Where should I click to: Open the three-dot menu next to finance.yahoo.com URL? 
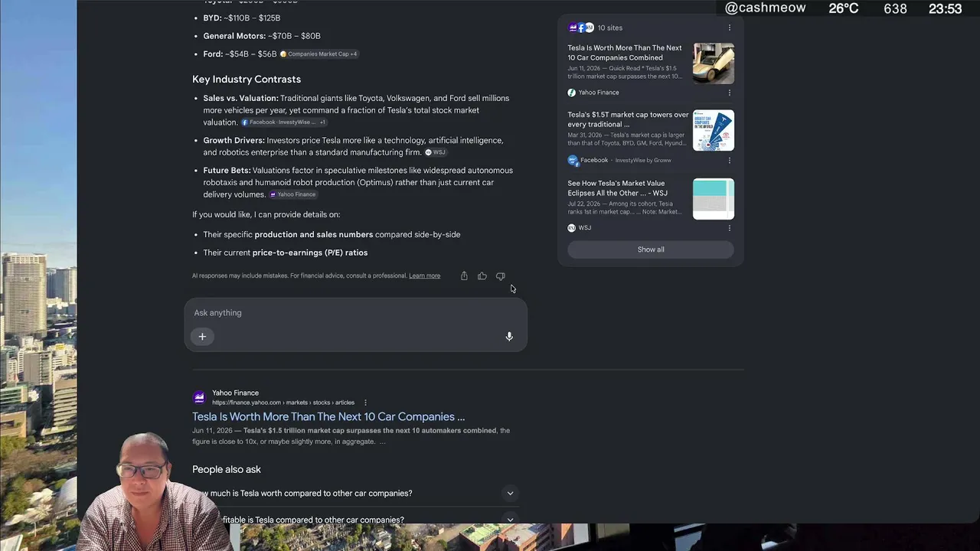point(365,403)
